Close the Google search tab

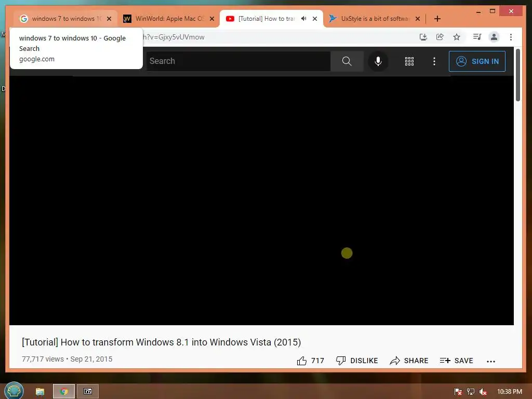[x=109, y=19]
